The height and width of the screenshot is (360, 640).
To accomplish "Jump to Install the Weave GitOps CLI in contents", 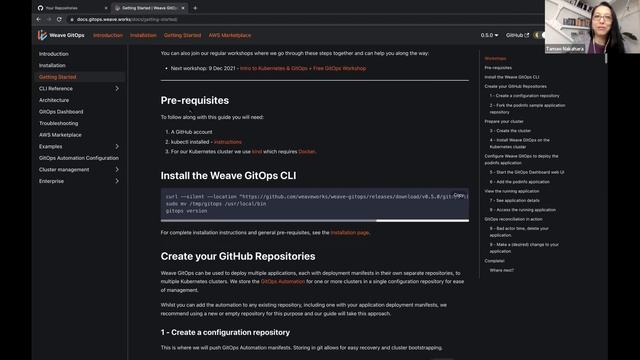I will point(512,77).
